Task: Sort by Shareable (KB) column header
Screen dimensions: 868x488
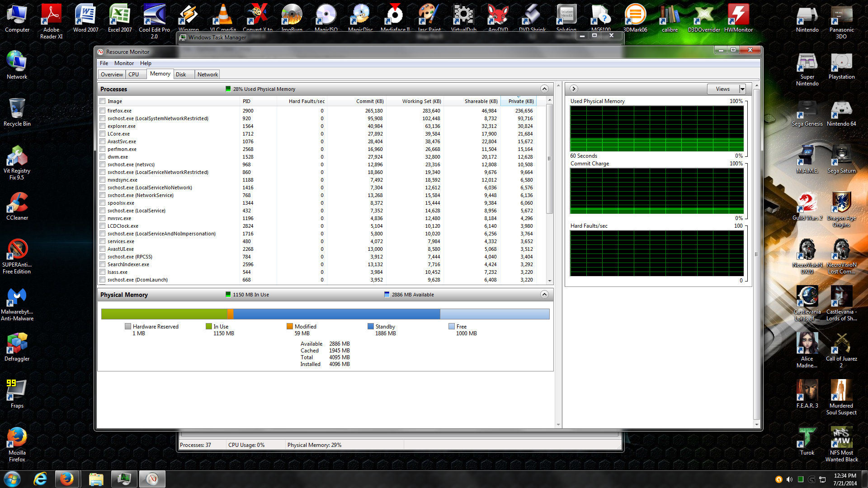Action: [472, 101]
